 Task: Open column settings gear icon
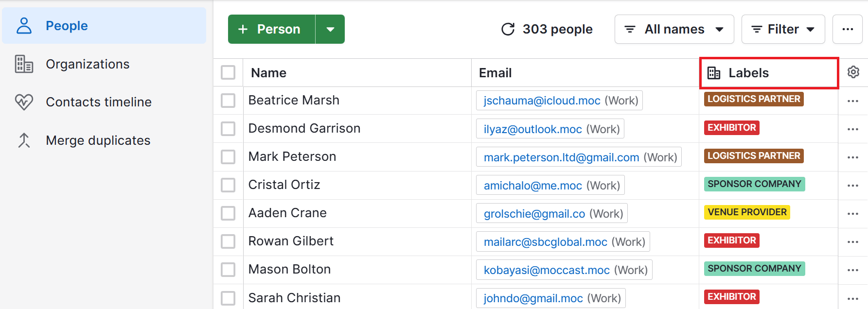(x=853, y=72)
